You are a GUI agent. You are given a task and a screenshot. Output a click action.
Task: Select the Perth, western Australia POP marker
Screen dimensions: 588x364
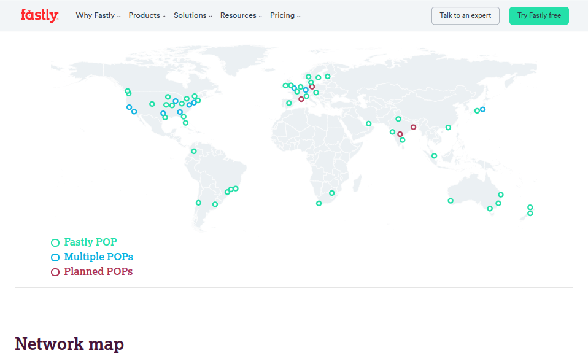coord(451,201)
